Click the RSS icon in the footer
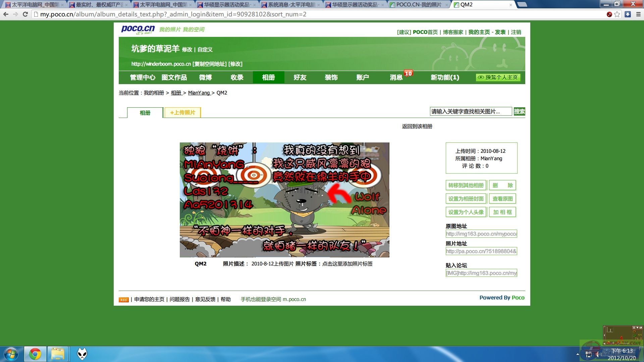 coord(123,299)
